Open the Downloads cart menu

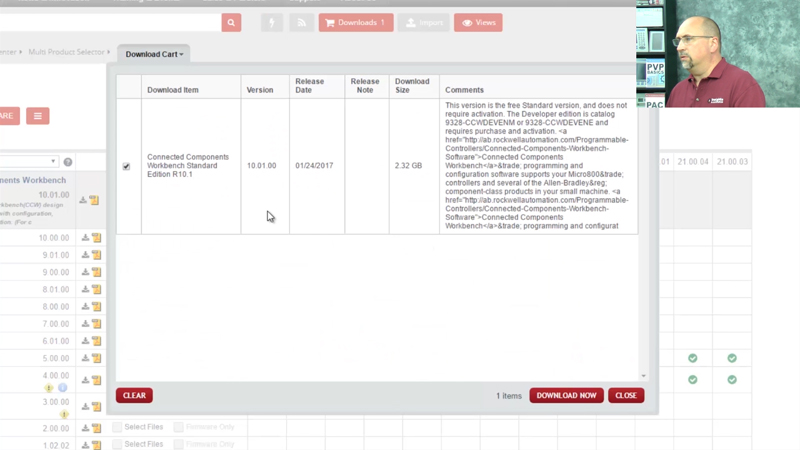pyautogui.click(x=355, y=22)
